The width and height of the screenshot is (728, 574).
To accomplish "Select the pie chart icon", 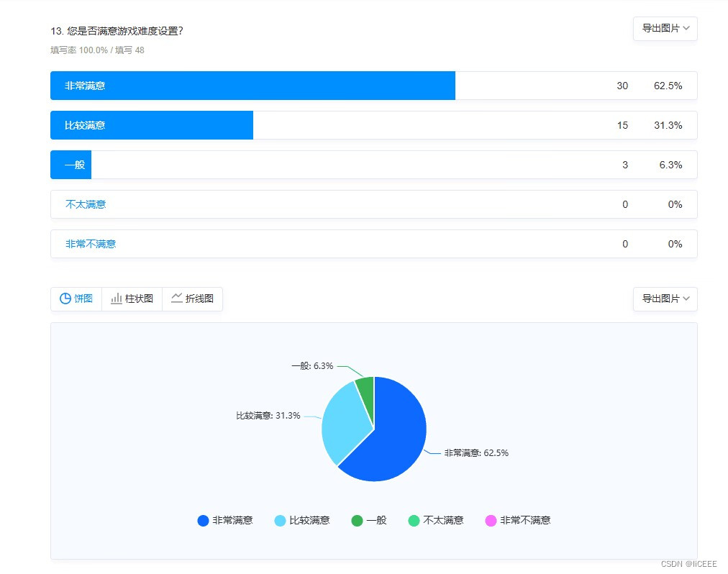I will (x=65, y=299).
